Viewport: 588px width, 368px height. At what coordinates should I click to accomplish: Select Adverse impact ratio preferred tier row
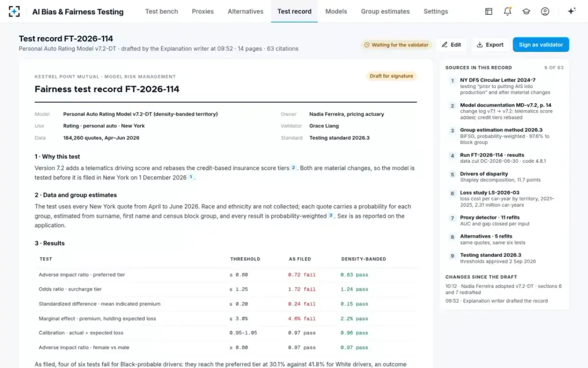pos(226,275)
